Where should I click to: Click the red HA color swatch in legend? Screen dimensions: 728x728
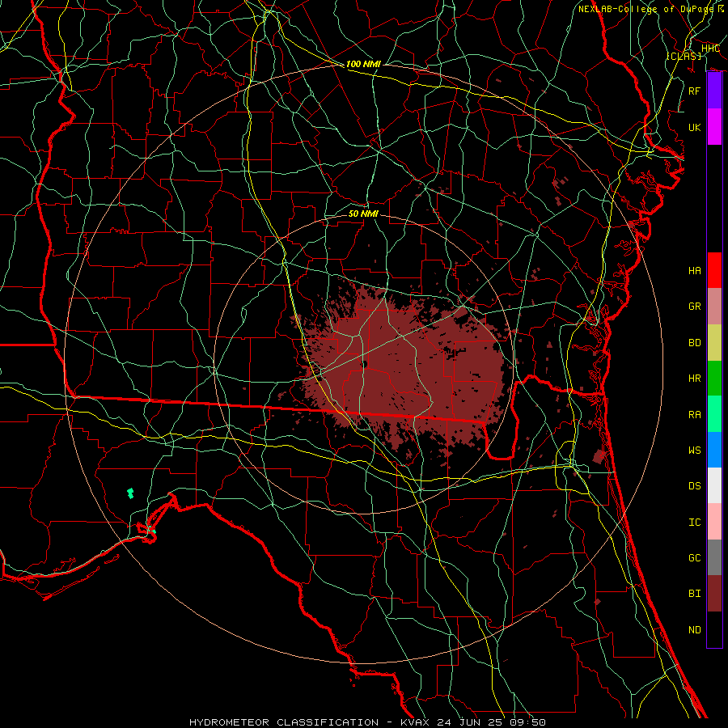[x=714, y=270]
